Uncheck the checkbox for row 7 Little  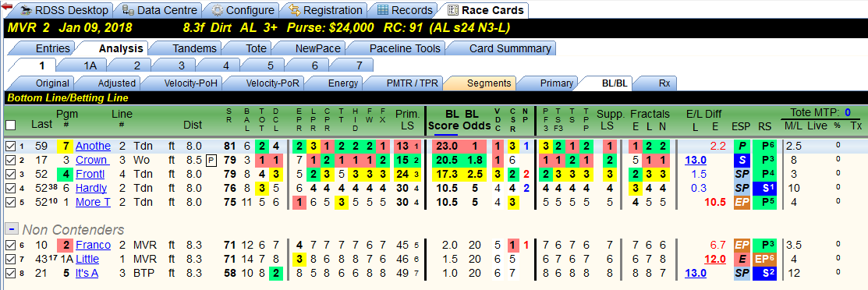point(10,259)
